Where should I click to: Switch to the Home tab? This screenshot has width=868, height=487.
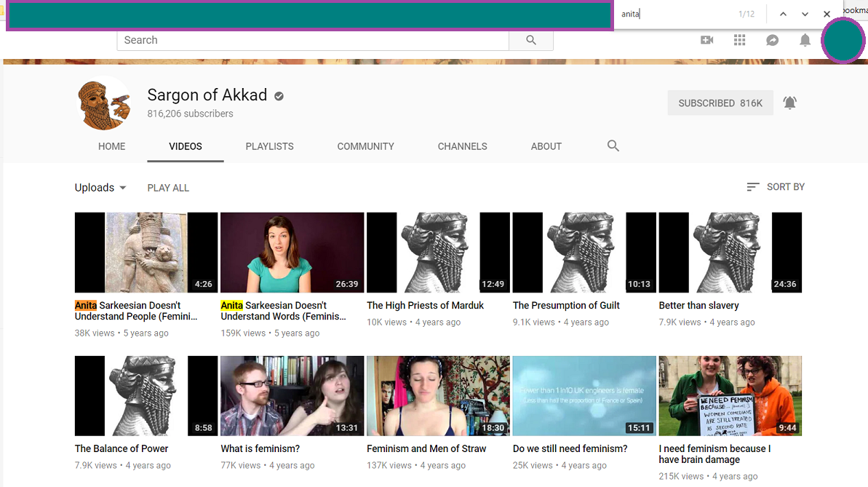tap(112, 146)
